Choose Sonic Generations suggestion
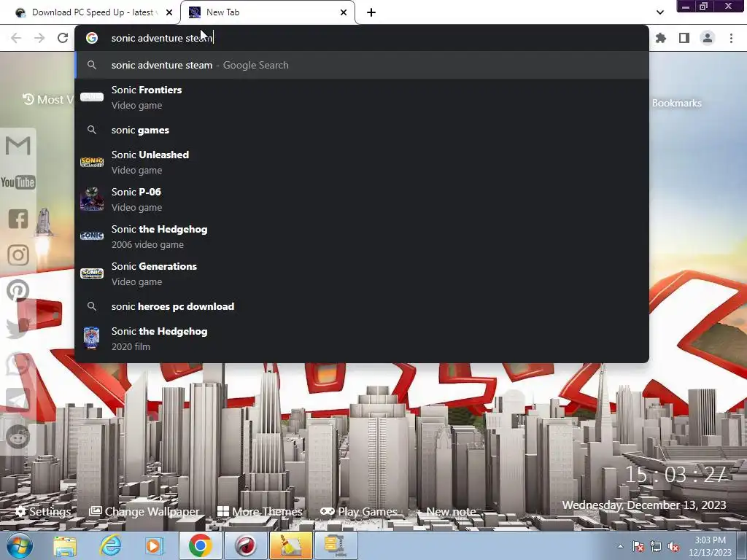Image resolution: width=747 pixels, height=560 pixels. pos(362,273)
